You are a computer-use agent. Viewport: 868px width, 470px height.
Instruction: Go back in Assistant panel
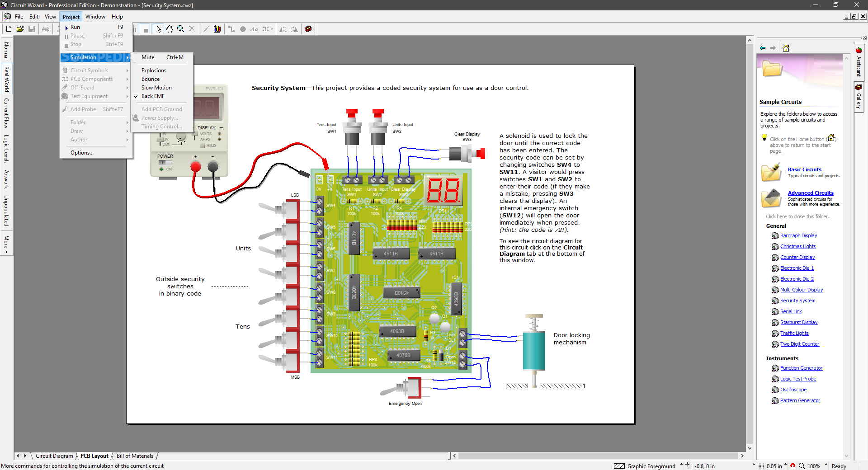(x=763, y=48)
